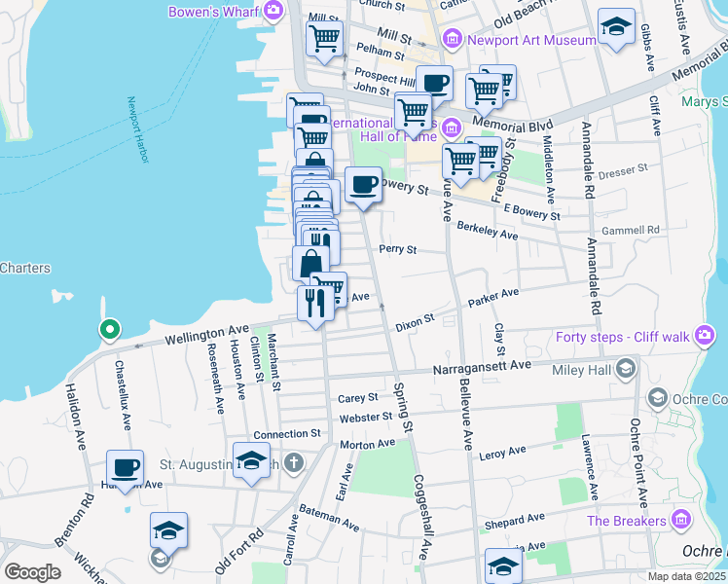This screenshot has width=728, height=584.
Task: Click the green location pin by the harbor
Action: tap(110, 331)
